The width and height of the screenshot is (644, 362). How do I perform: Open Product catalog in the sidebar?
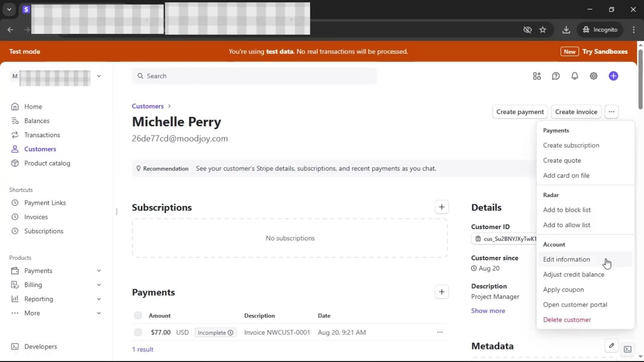tap(47, 163)
